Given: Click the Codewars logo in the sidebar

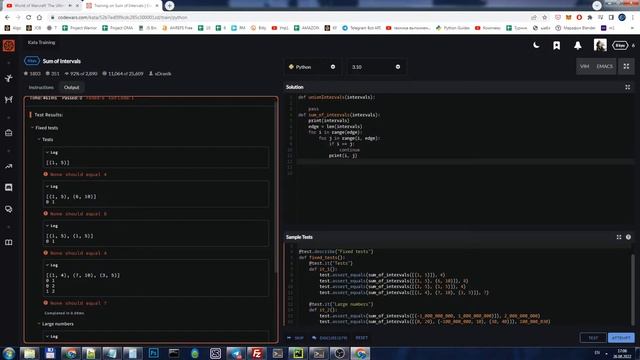Looking at the screenshot, I should pyautogui.click(x=9, y=45).
